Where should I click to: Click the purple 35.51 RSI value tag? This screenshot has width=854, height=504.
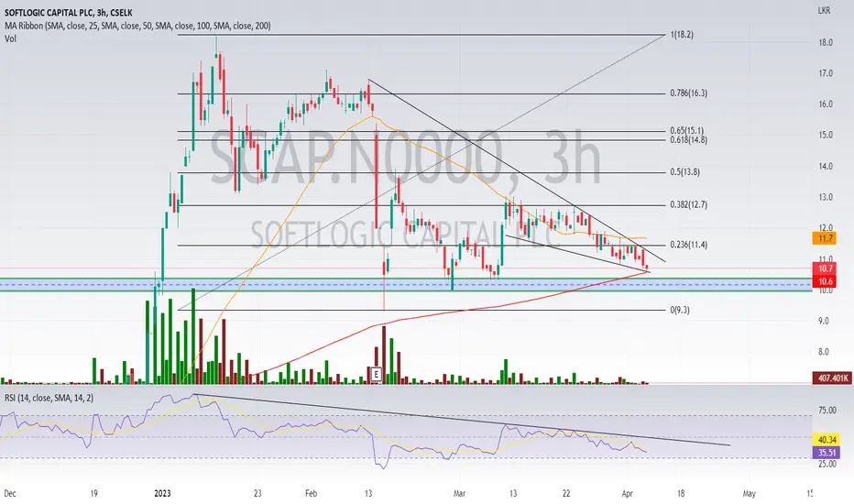click(x=826, y=453)
